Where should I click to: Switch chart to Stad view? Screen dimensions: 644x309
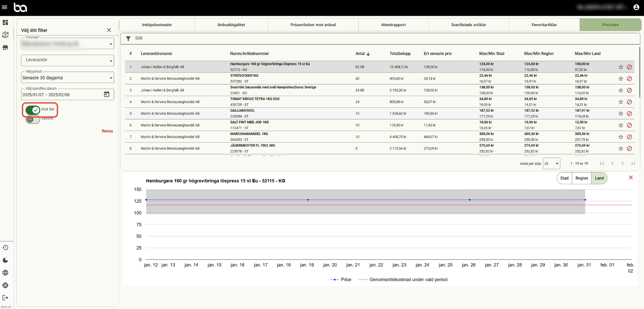(x=564, y=178)
